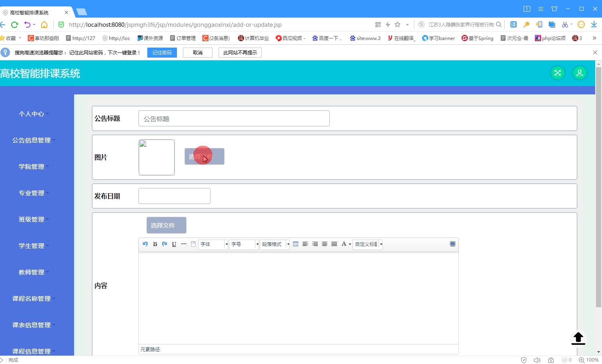The image size is (602, 364).
Task: Open the 在线翻译 bookmark
Action: pos(401,38)
